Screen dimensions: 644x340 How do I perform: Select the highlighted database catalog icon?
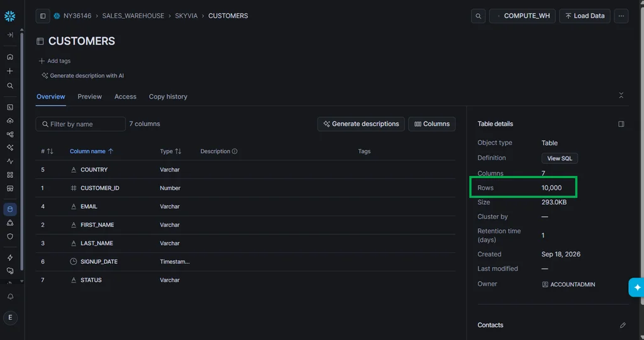[x=10, y=209]
